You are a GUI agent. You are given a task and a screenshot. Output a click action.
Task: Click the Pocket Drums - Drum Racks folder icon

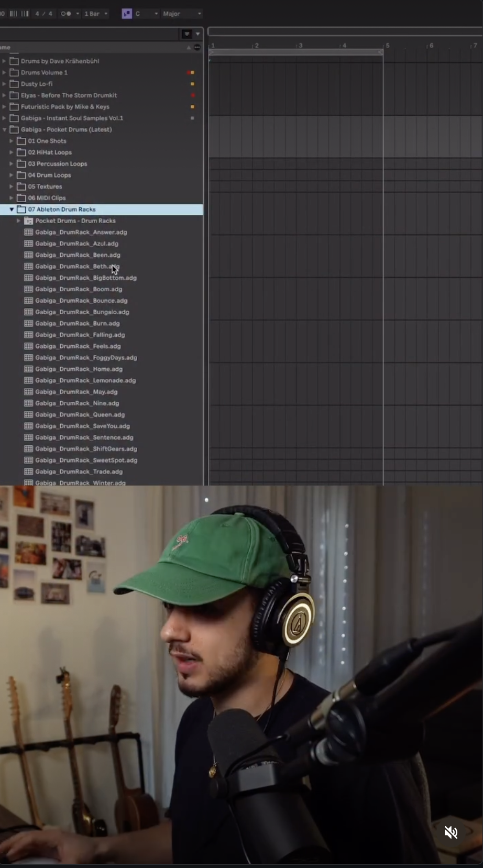coord(29,221)
